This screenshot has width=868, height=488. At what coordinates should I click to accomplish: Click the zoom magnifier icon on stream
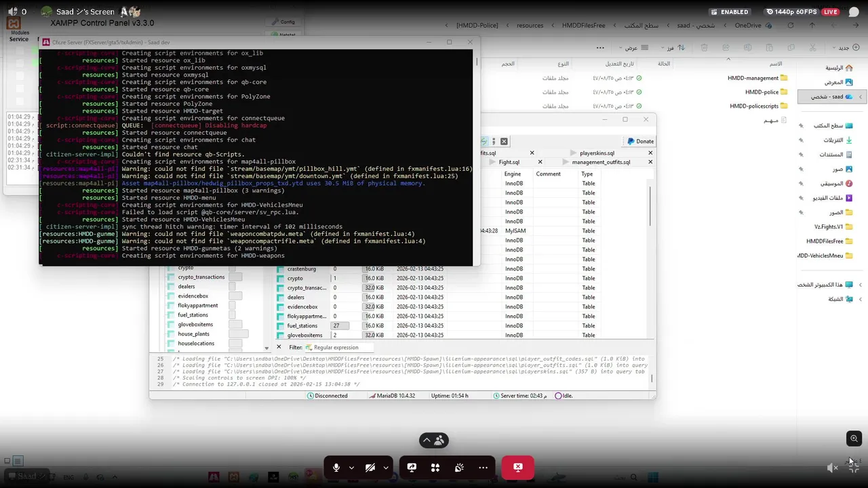coord(854,439)
